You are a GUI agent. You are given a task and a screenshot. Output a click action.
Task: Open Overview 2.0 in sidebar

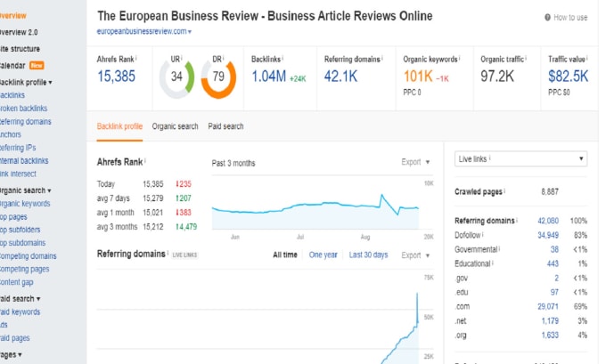[x=19, y=32]
